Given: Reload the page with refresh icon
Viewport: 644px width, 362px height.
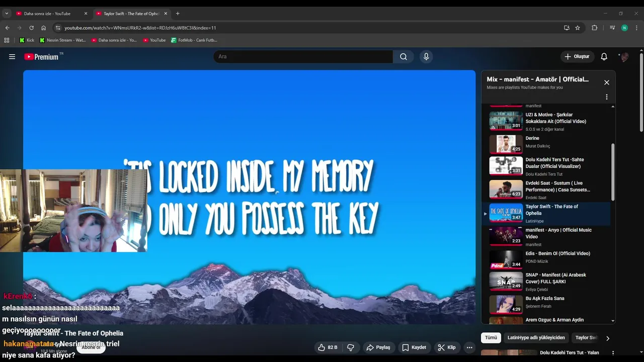Looking at the screenshot, I should [x=31, y=28].
